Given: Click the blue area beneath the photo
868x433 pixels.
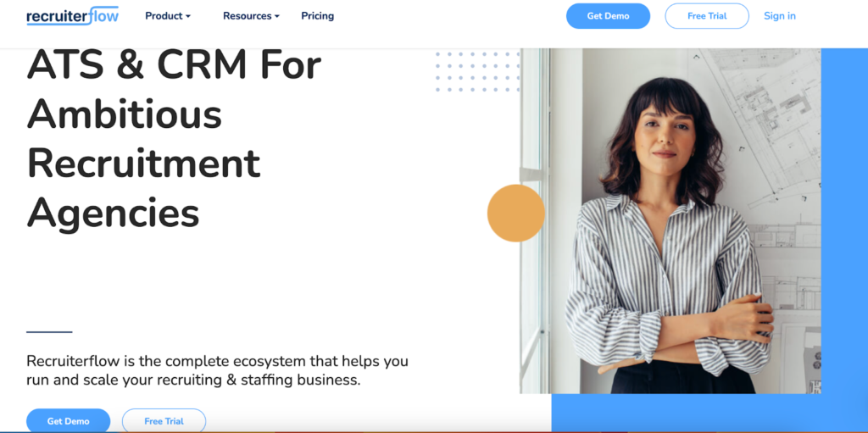Looking at the screenshot, I should 709,413.
